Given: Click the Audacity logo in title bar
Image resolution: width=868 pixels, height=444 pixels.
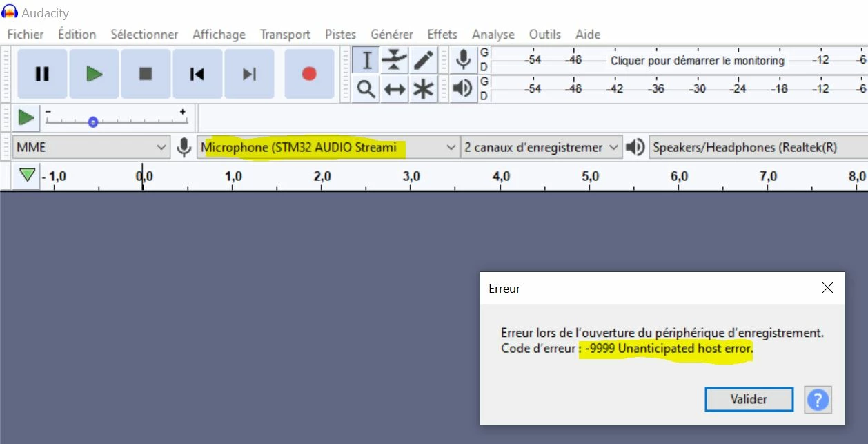Looking at the screenshot, I should pyautogui.click(x=10, y=12).
